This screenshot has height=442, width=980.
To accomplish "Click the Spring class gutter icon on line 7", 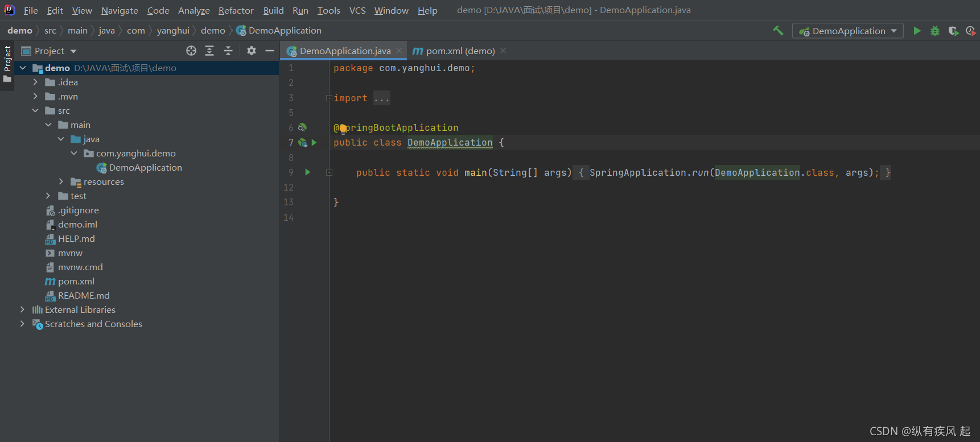I will [x=303, y=143].
